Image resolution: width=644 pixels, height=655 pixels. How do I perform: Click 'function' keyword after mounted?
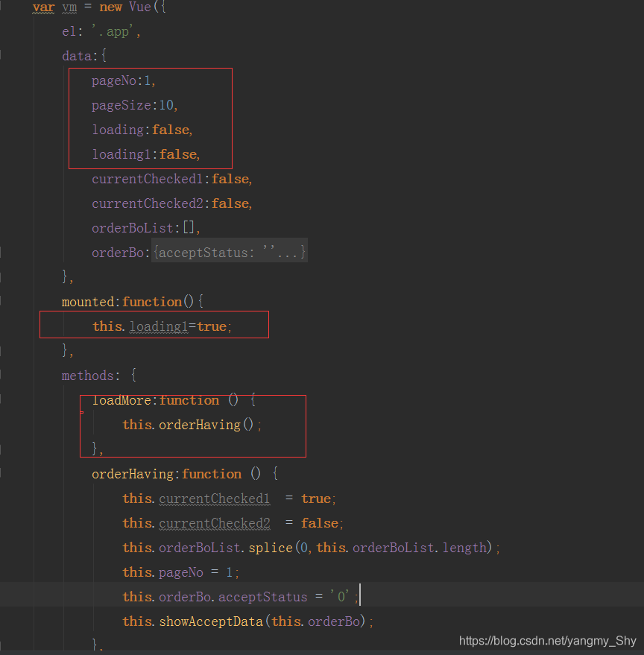click(x=152, y=302)
